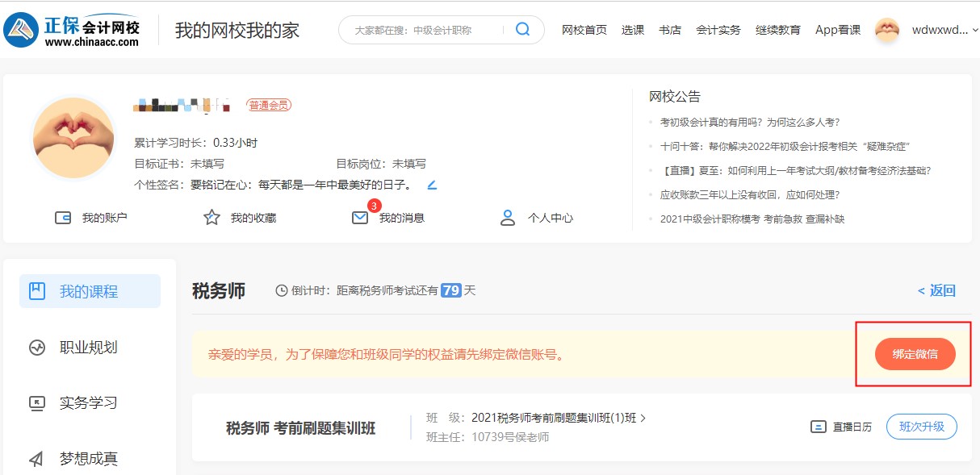The image size is (980, 475).
Task: Click the countdown clock icon
Action: (281, 290)
